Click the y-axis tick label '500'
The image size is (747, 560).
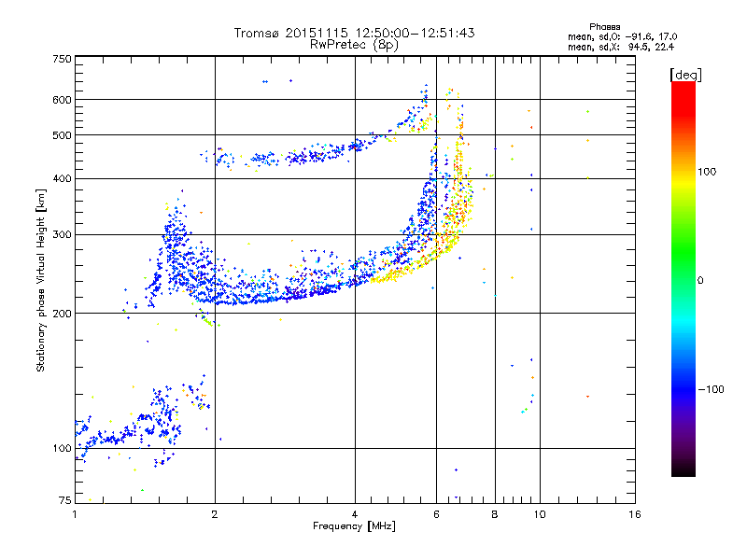62,135
